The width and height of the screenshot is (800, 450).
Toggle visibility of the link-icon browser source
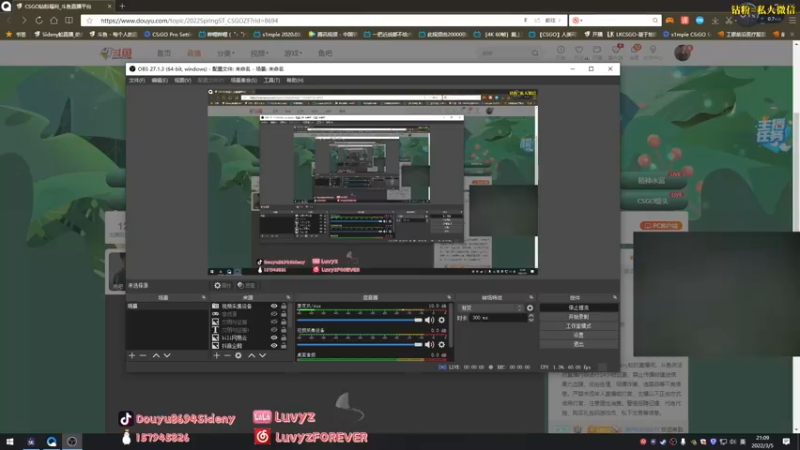click(x=274, y=314)
